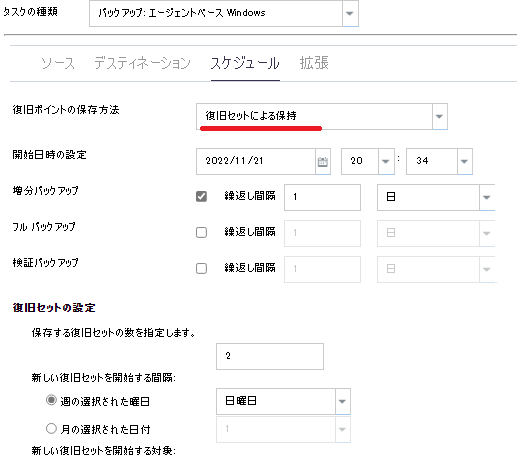
Task: Select the スケジュール tab
Action: [245, 63]
